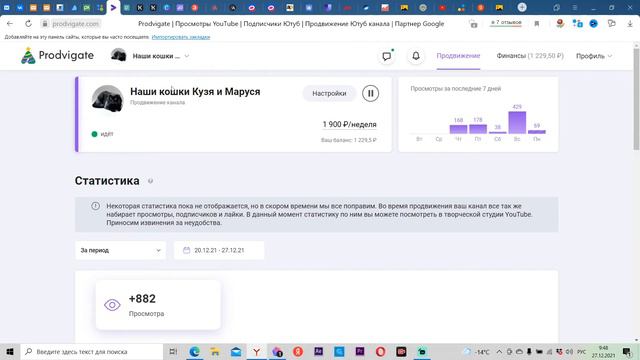Pause the channel promotion

370,93
